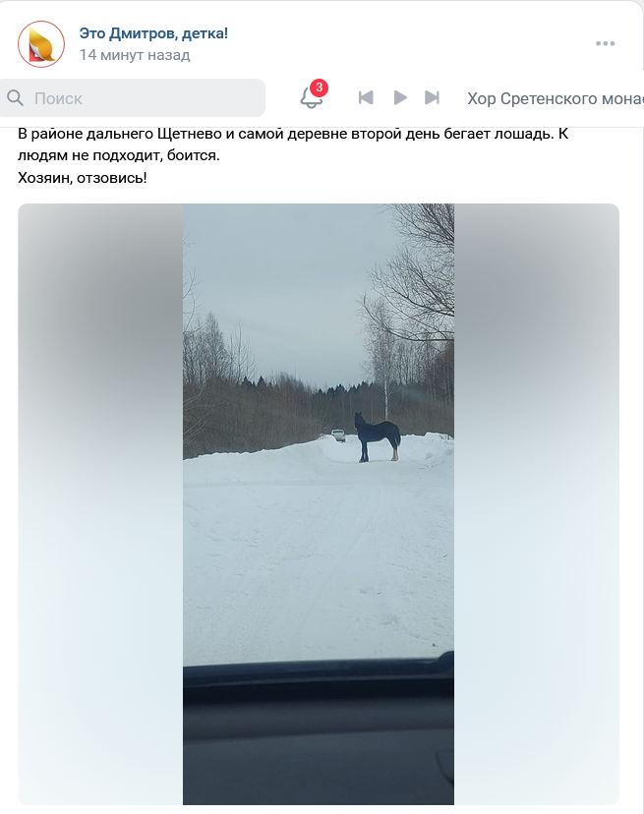
Task: Click the black horse in the photo
Action: click(378, 436)
